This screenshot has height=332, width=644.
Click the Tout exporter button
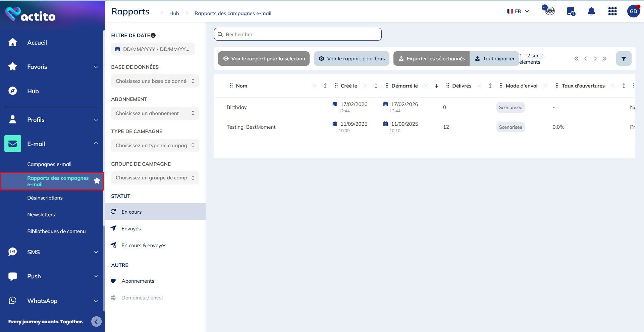coord(494,59)
